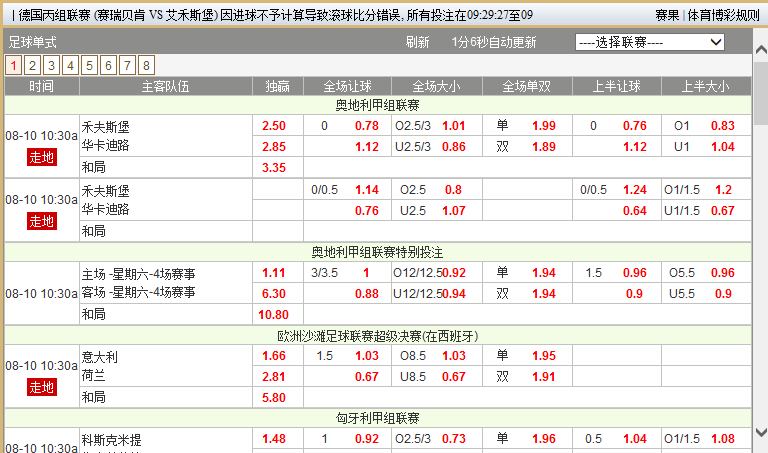This screenshot has height=453, width=768.
Task: Select 科斯克米提 odd 单 odds 1.96
Action: pos(544,439)
